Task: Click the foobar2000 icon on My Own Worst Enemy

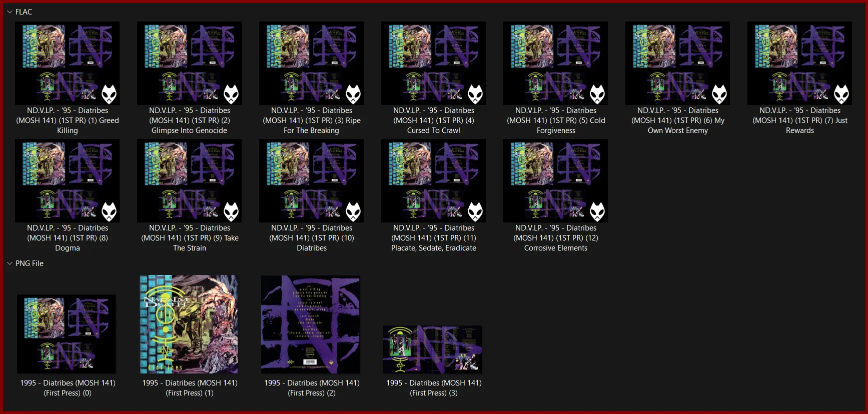Action: point(719,94)
